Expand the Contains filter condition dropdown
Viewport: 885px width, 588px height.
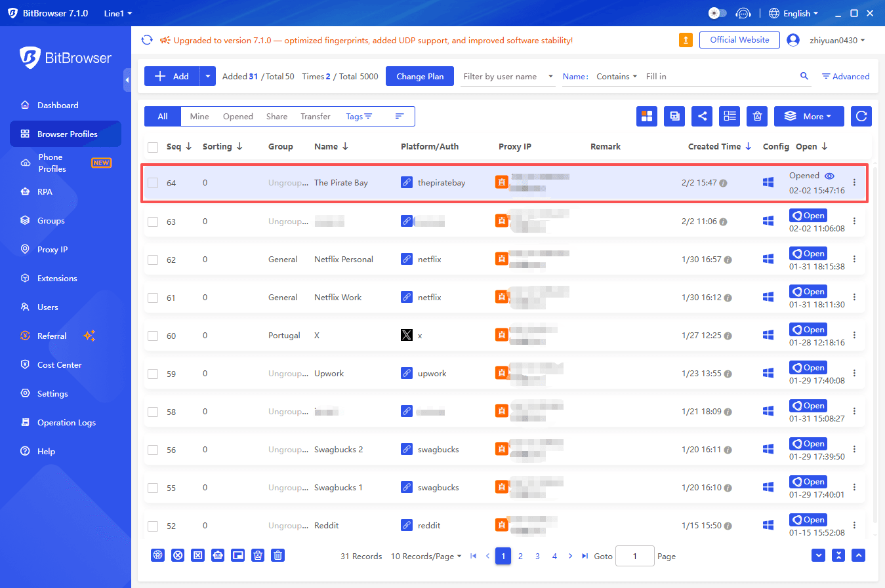click(616, 76)
